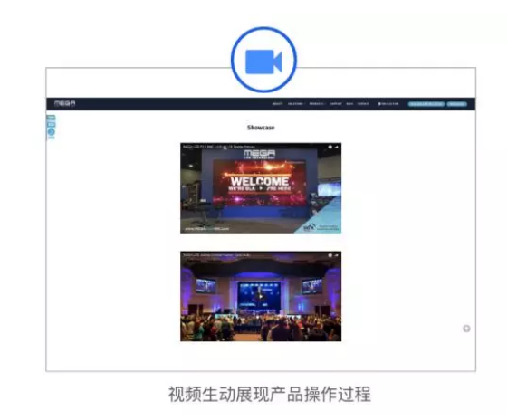Click the round blue arrow sidebar icon
The height and width of the screenshot is (420, 517).
51,132
